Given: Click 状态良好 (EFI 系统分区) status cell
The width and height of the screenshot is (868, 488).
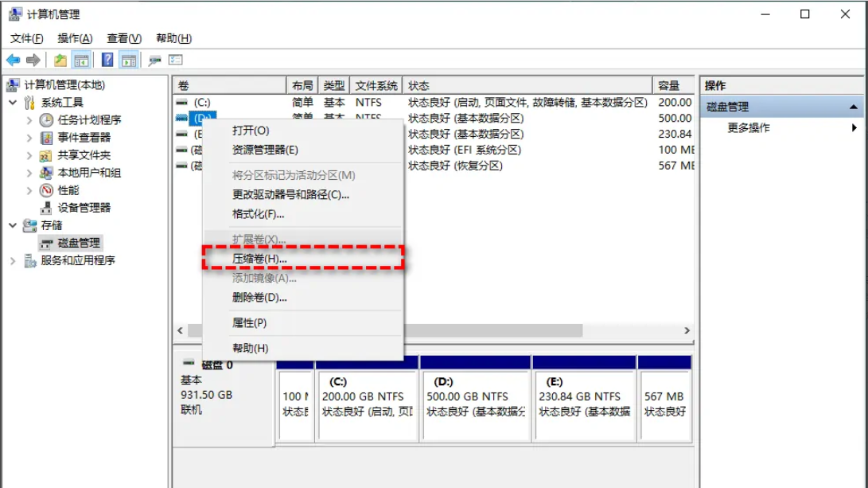Looking at the screenshot, I should pyautogui.click(x=465, y=150).
